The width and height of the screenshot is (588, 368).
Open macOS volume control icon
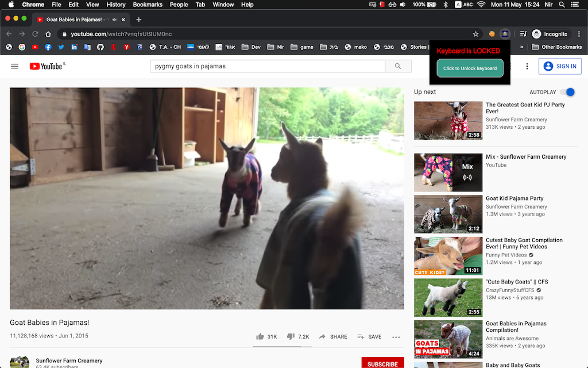pos(403,5)
